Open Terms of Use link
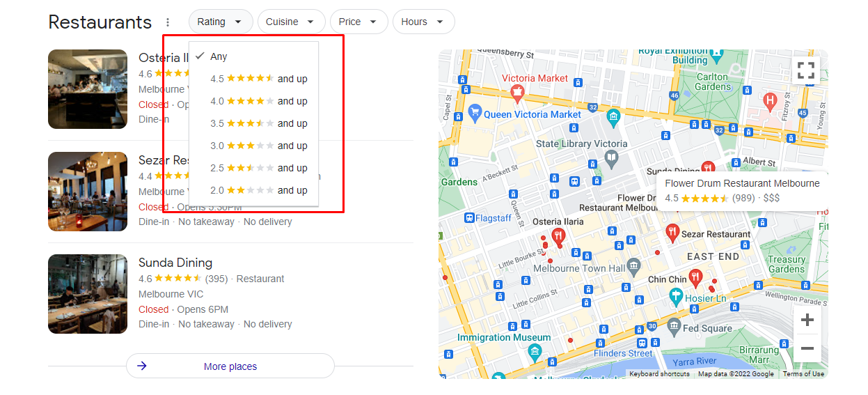Image resolution: width=868 pixels, height=395 pixels. click(803, 374)
